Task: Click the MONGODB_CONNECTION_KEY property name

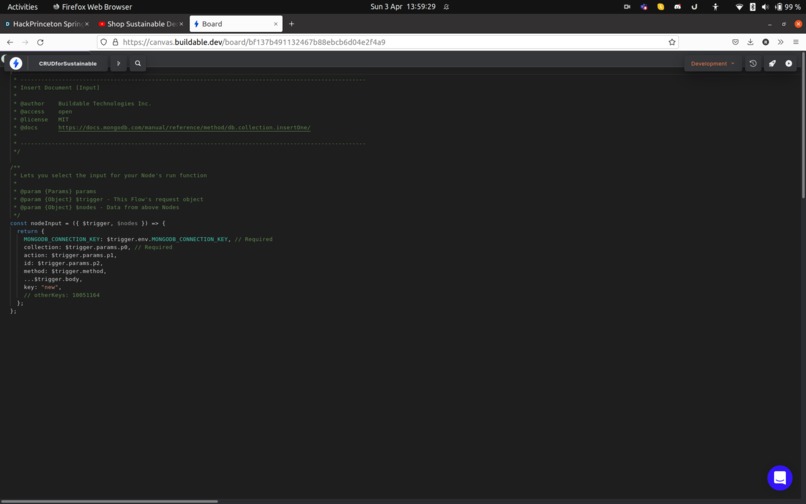Action: [x=62, y=239]
